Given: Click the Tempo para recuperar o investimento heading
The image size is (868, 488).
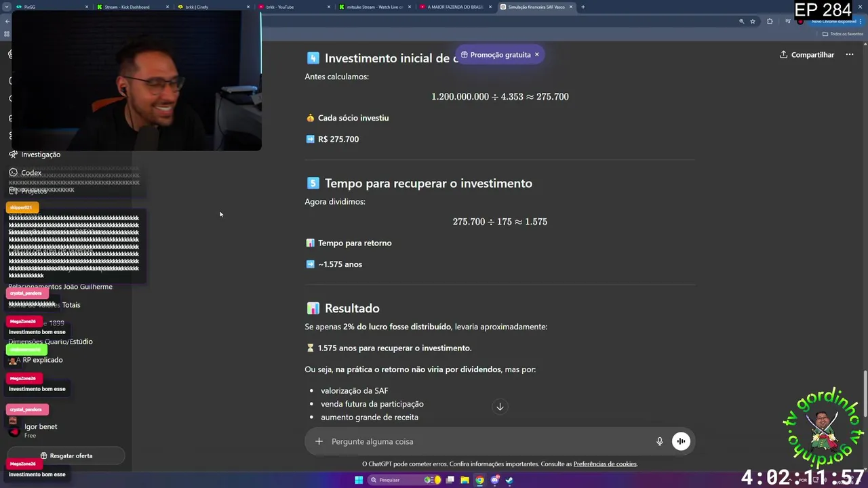Looking at the screenshot, I should (x=429, y=183).
